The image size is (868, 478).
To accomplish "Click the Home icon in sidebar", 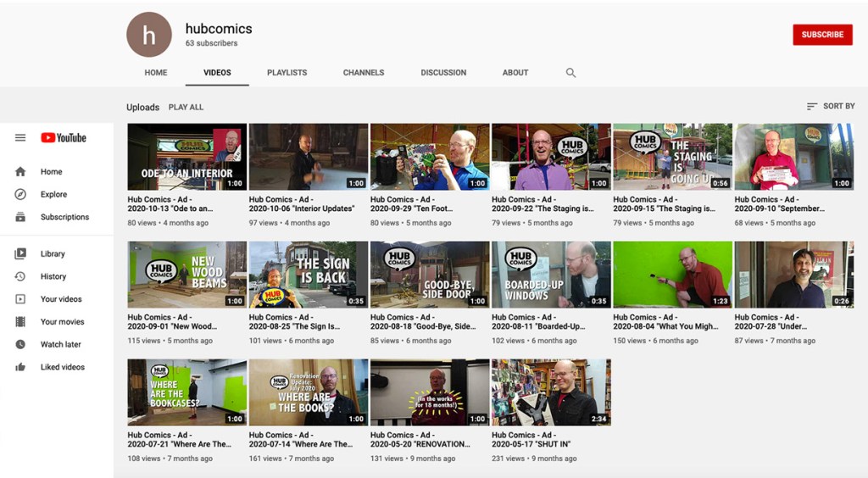I will pos(20,172).
